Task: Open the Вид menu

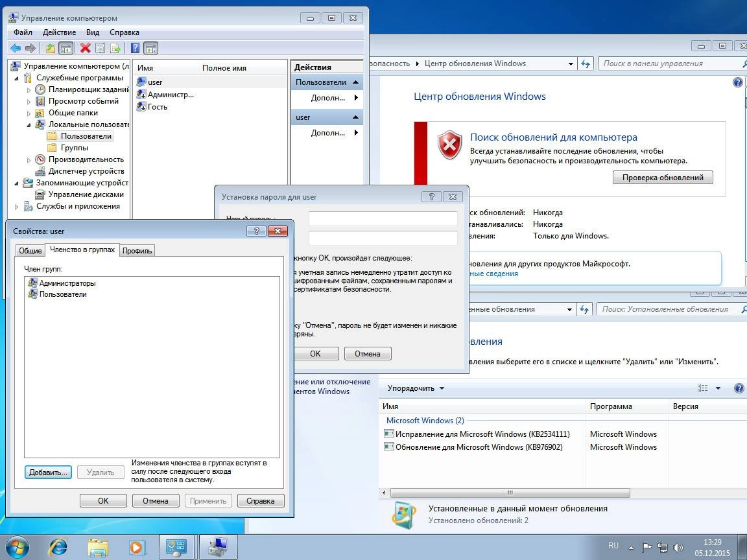Action: [x=93, y=32]
